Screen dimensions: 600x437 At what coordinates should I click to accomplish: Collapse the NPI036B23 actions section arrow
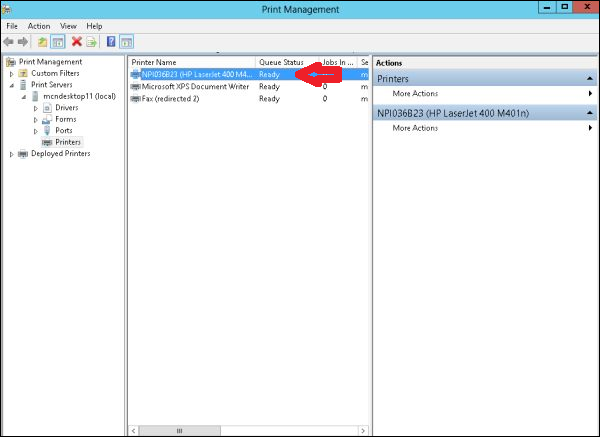coord(590,113)
